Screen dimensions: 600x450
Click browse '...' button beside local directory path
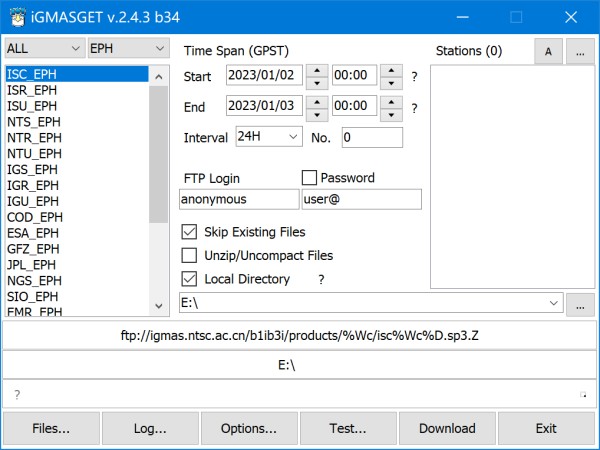[580, 303]
